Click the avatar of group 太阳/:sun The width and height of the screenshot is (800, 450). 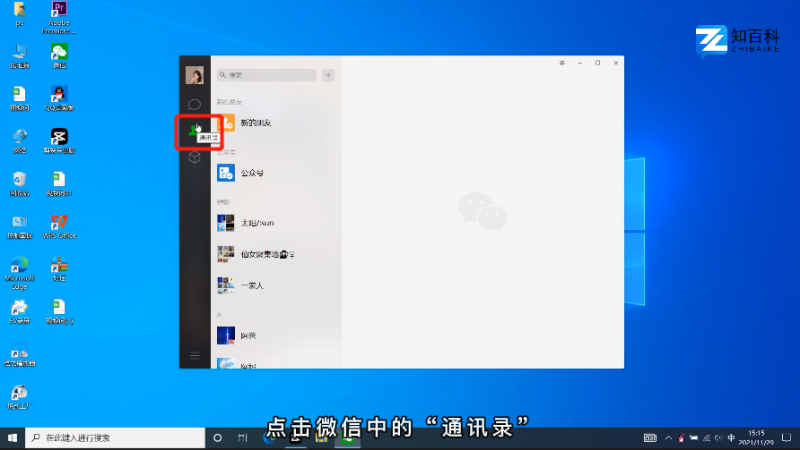pos(226,223)
